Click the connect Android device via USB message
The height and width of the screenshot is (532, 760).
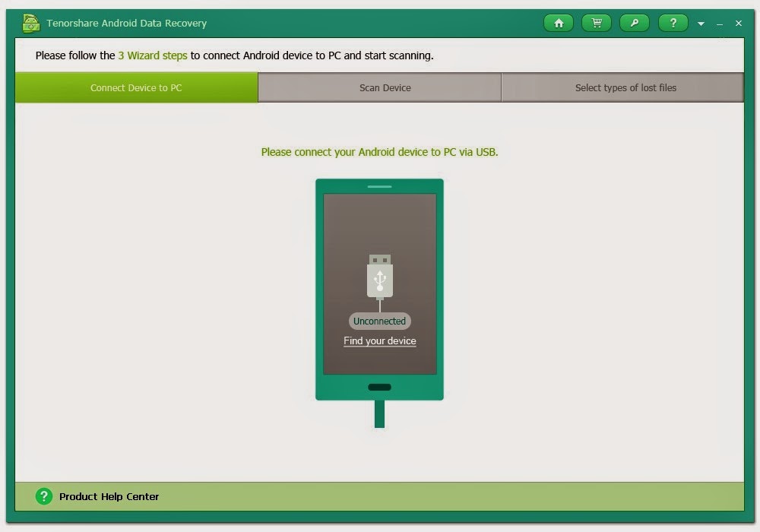(379, 152)
